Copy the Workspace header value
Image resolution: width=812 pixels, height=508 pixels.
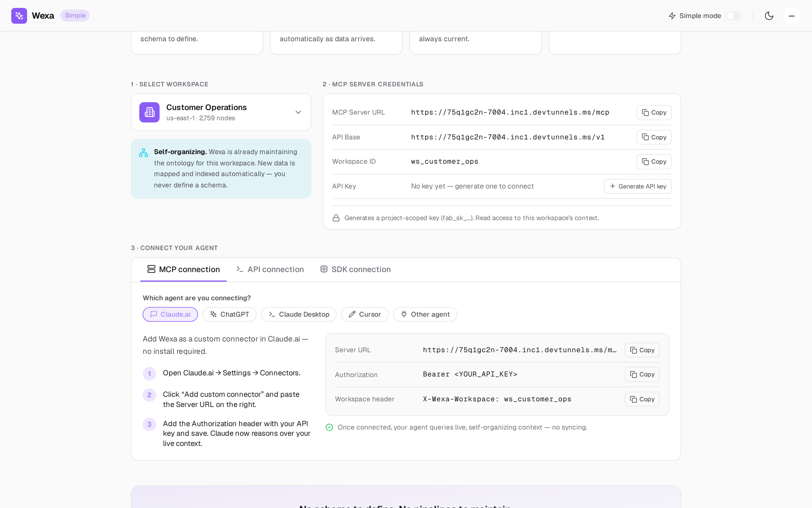[x=642, y=399]
